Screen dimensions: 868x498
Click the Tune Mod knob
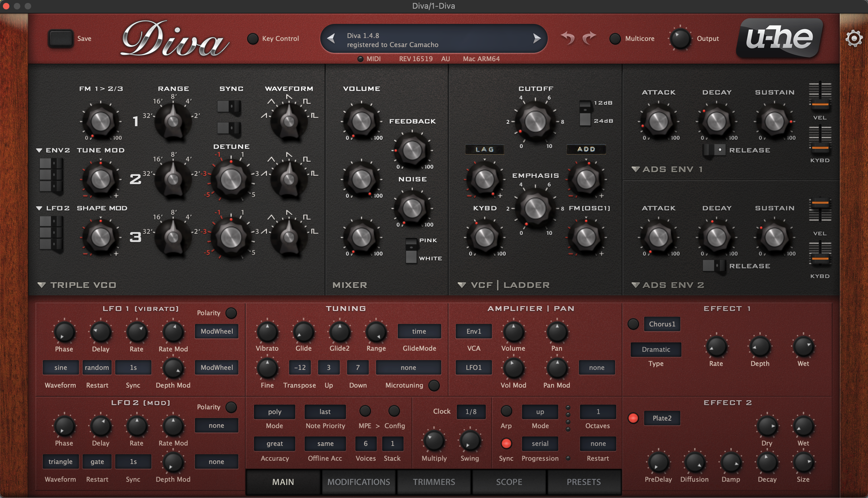(101, 179)
